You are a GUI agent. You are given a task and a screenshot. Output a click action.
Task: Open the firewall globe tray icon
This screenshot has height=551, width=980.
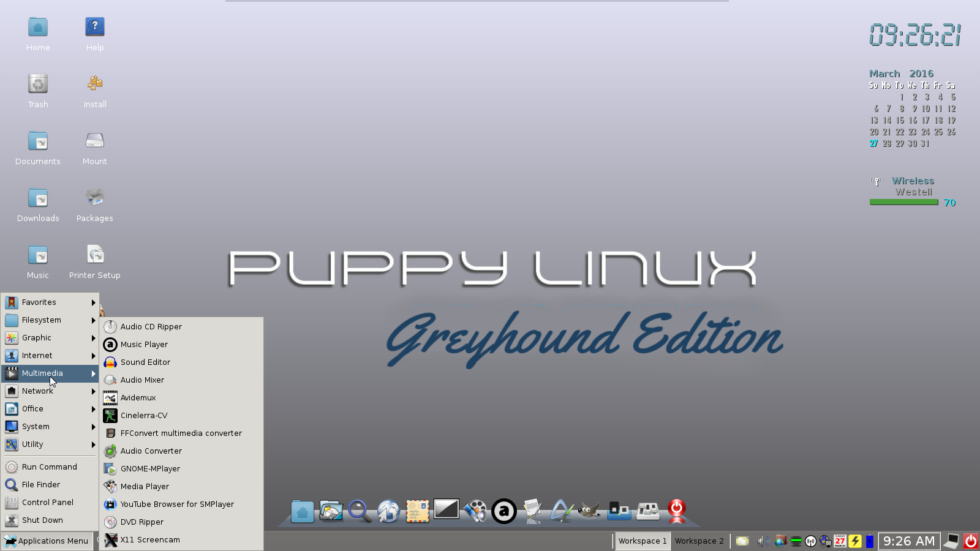pos(780,541)
